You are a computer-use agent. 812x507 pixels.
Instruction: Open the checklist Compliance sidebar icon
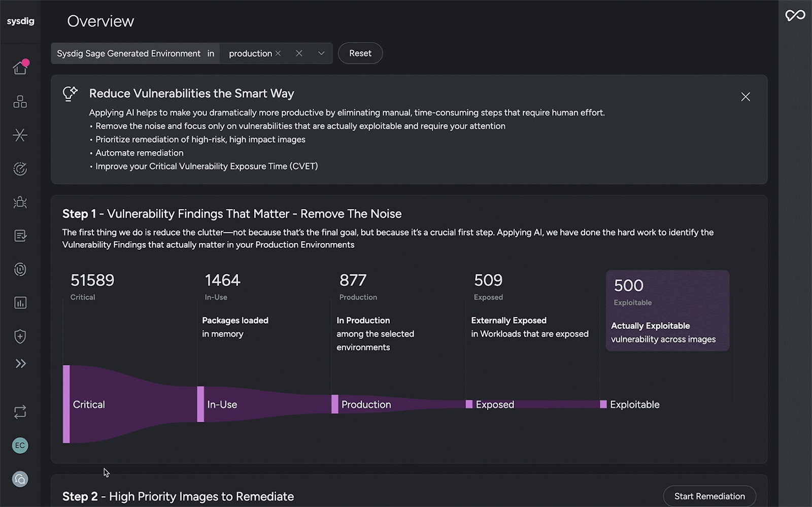20,236
